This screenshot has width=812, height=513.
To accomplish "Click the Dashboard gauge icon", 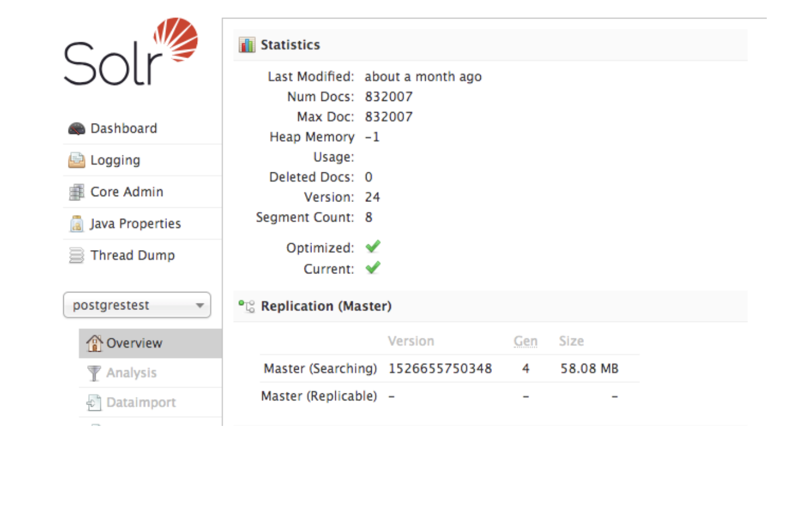I will (76, 128).
